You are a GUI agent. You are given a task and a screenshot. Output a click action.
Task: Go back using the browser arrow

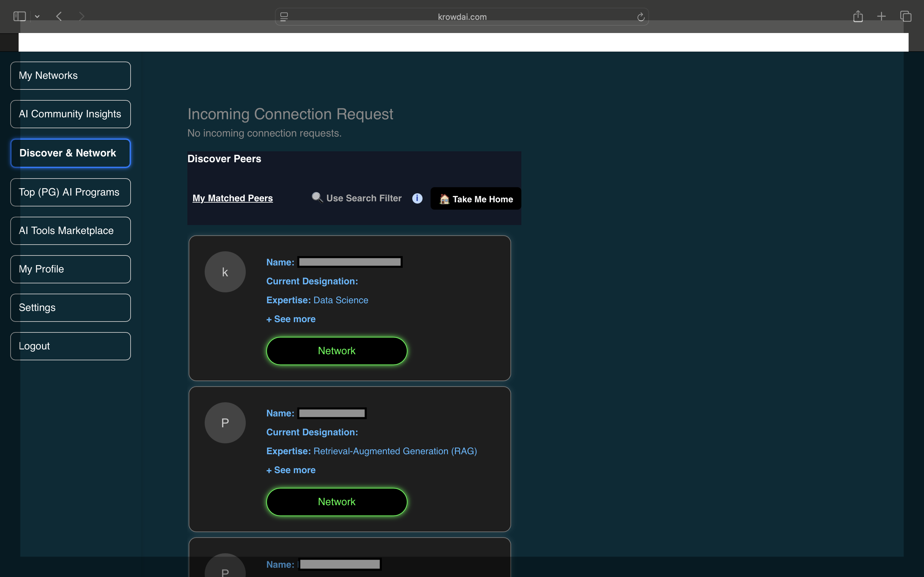[x=59, y=16]
